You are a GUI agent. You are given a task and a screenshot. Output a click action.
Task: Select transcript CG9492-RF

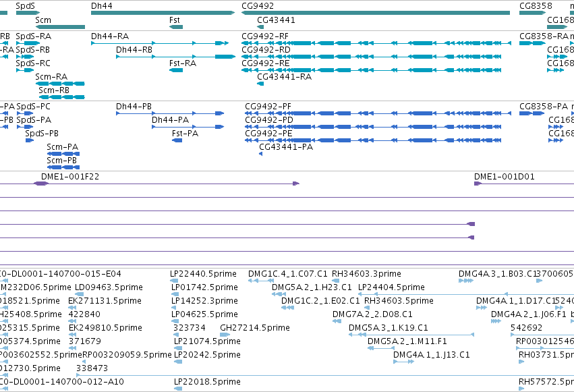pos(376,43)
